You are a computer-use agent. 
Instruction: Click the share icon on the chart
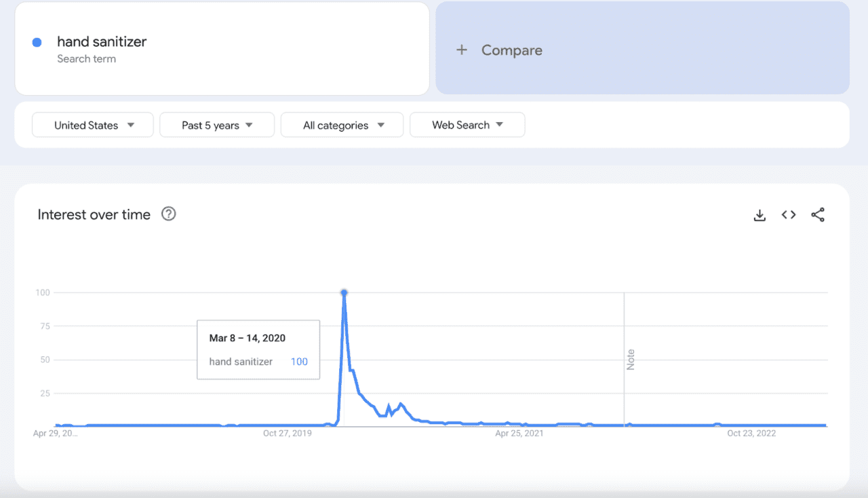coord(818,215)
